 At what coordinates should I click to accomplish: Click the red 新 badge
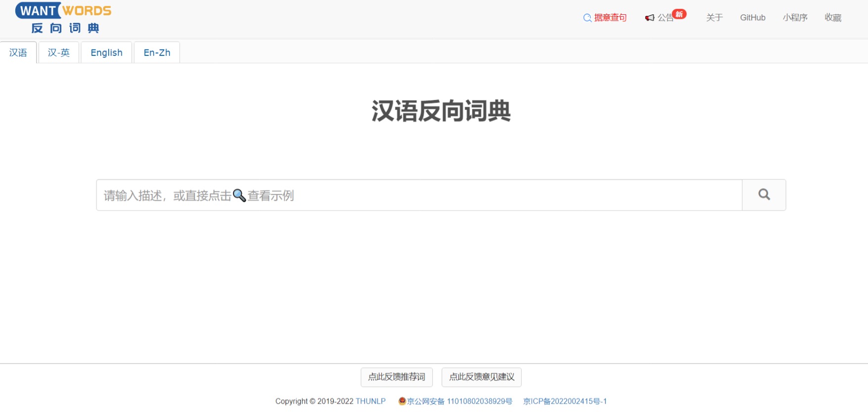(x=680, y=14)
